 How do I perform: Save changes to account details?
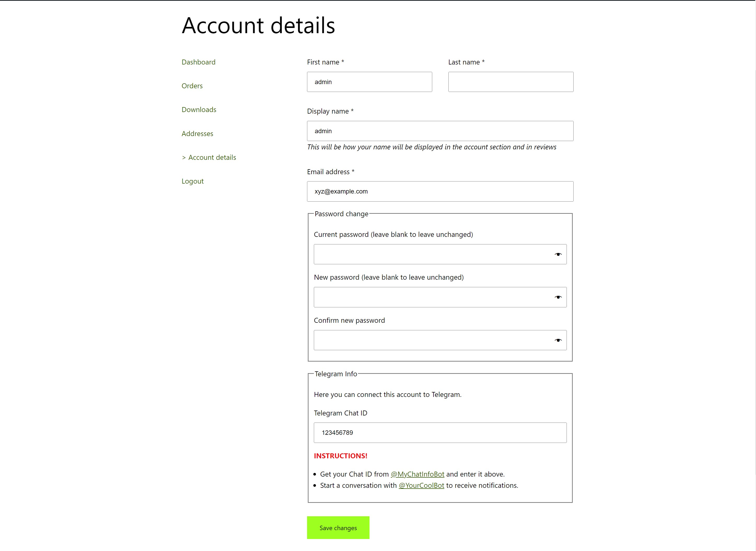tap(338, 527)
